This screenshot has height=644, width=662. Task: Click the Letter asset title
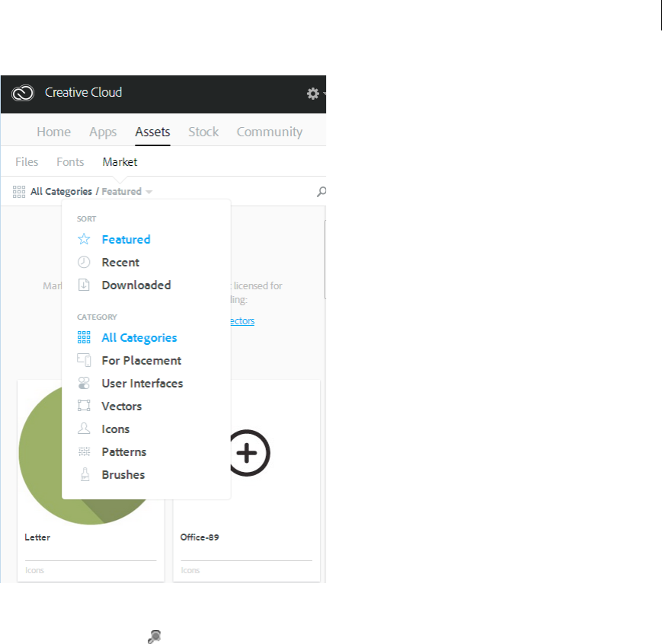coord(37,537)
